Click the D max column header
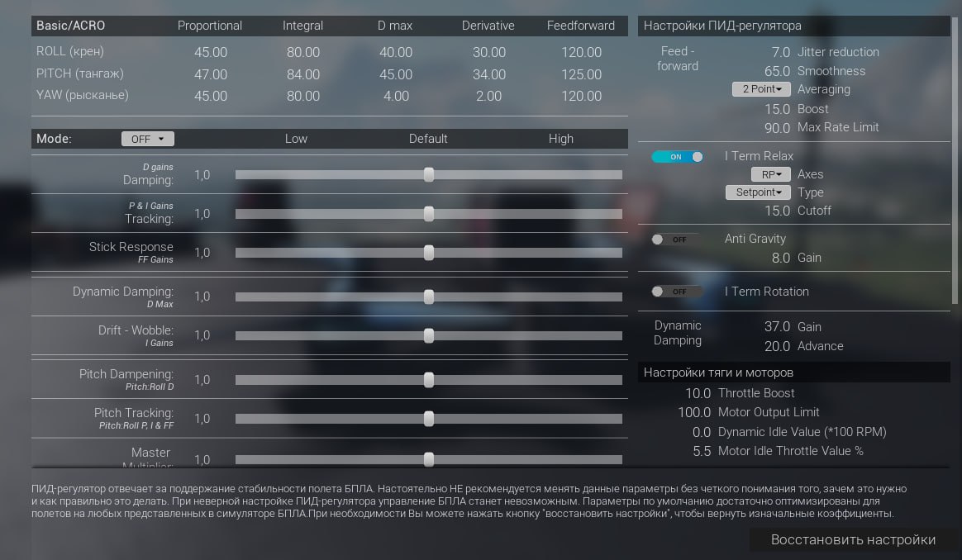Screen dimensions: 962x560 (x=394, y=26)
